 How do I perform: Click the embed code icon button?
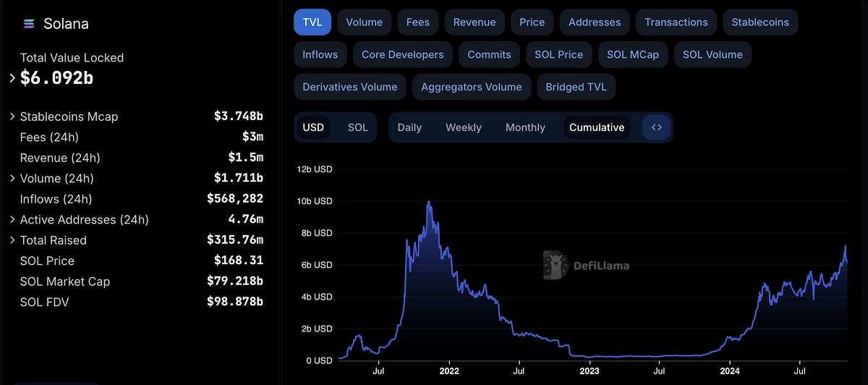(657, 127)
